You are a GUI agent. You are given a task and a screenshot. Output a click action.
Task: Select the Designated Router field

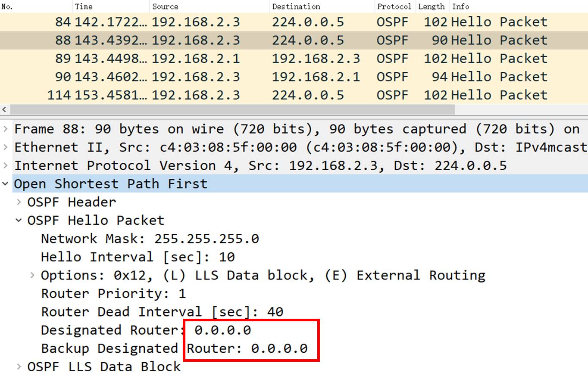[x=146, y=330]
